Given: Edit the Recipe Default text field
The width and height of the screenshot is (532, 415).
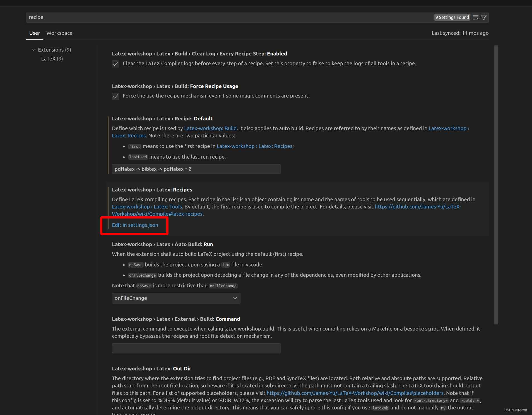Looking at the screenshot, I should [196, 169].
